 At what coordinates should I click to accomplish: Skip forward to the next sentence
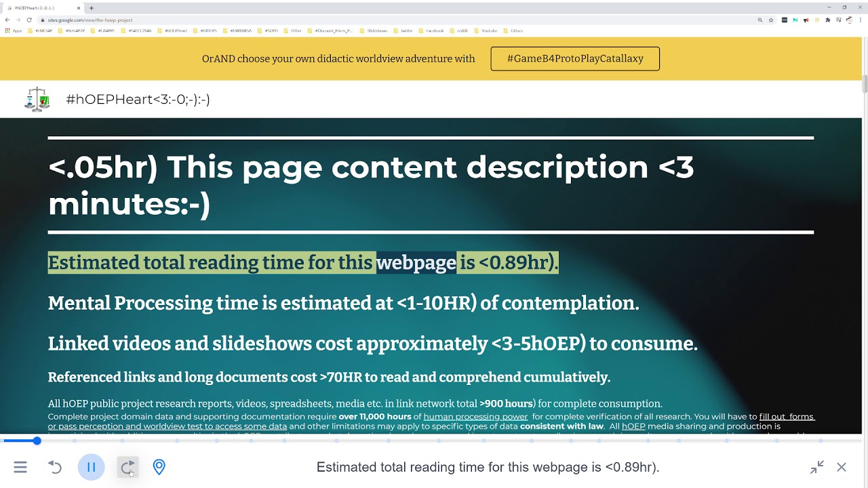pos(127,467)
